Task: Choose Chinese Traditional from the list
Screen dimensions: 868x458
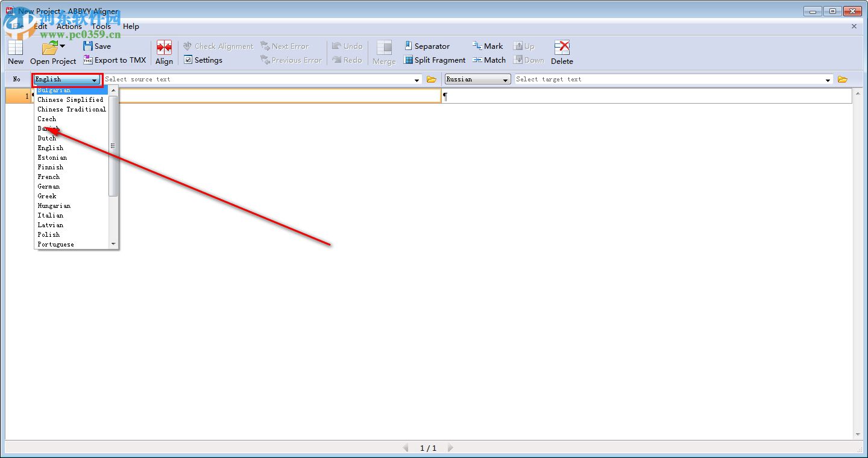Action: click(72, 109)
